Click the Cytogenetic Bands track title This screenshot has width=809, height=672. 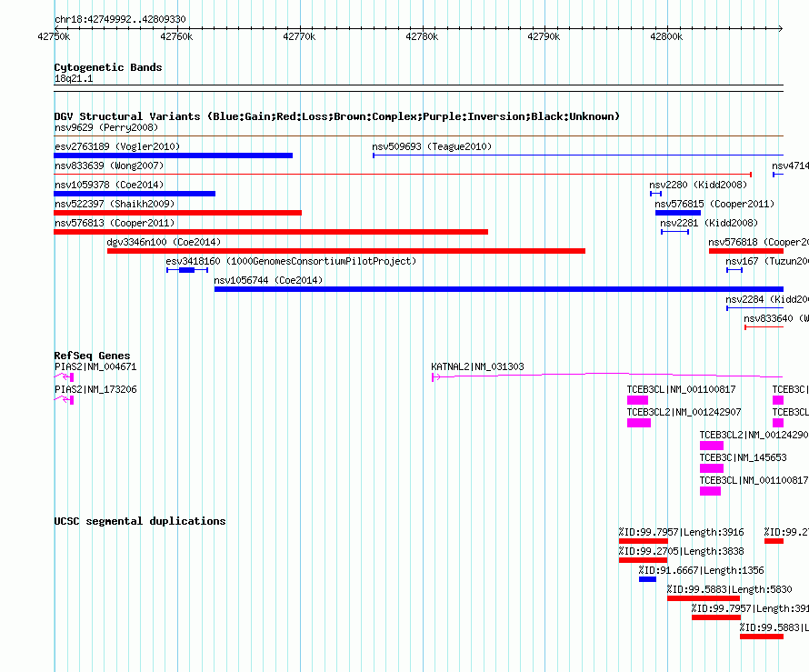(x=108, y=67)
